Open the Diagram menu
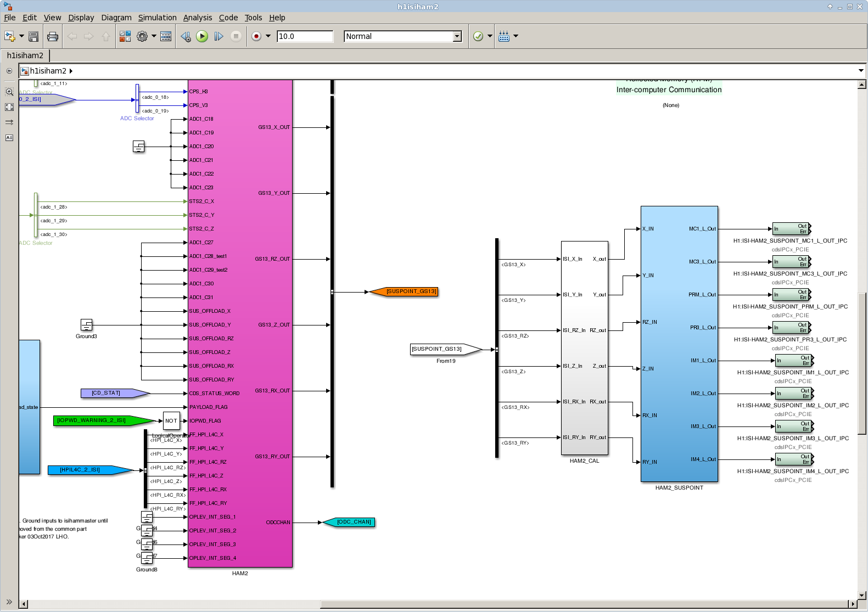868x612 pixels. [116, 18]
